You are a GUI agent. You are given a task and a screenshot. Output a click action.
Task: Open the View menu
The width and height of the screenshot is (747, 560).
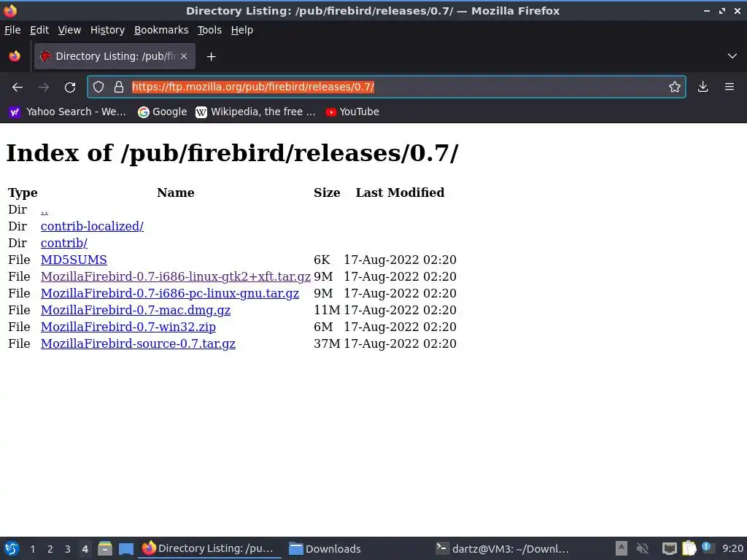69,30
